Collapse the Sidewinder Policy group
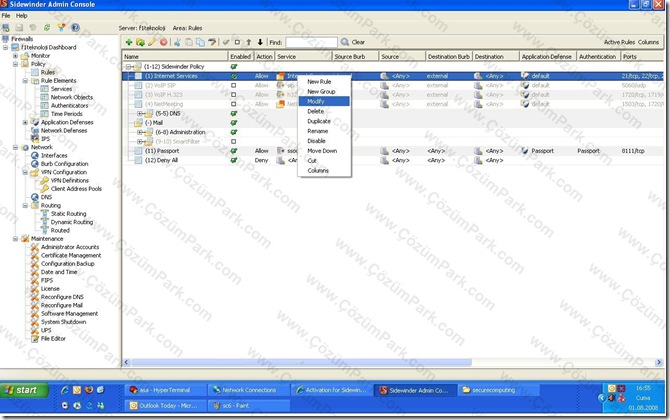Screen dimensions: 670x420 [x=128, y=67]
